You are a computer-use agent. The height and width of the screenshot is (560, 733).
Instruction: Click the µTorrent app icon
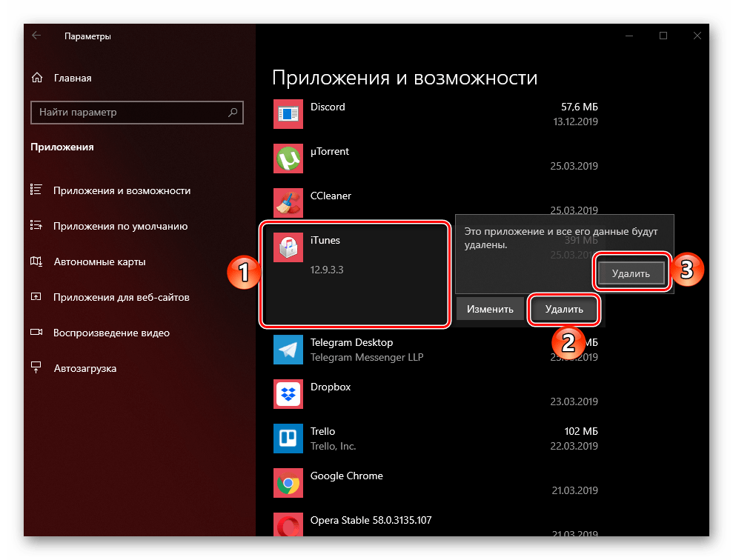(x=288, y=159)
